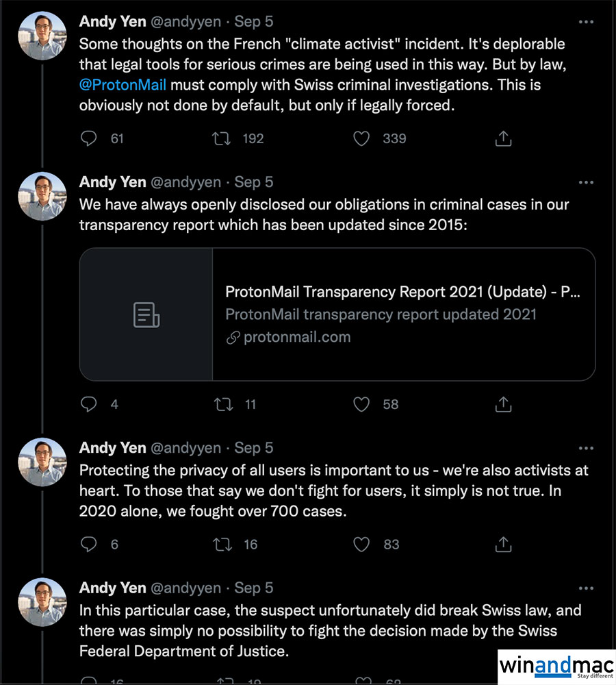The image size is (616, 685).
Task: Share the 700 cases tweet
Action: [x=503, y=544]
